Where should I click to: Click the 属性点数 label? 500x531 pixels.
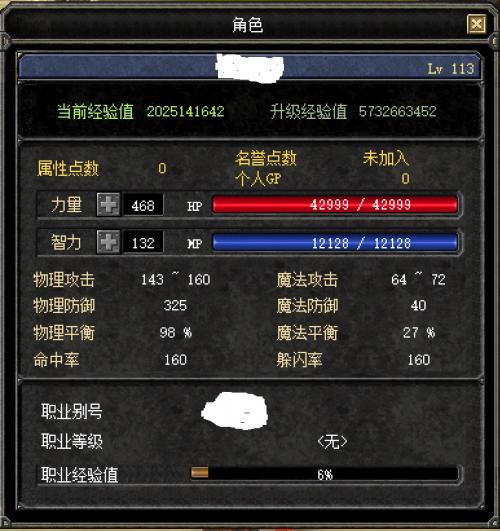[68, 168]
